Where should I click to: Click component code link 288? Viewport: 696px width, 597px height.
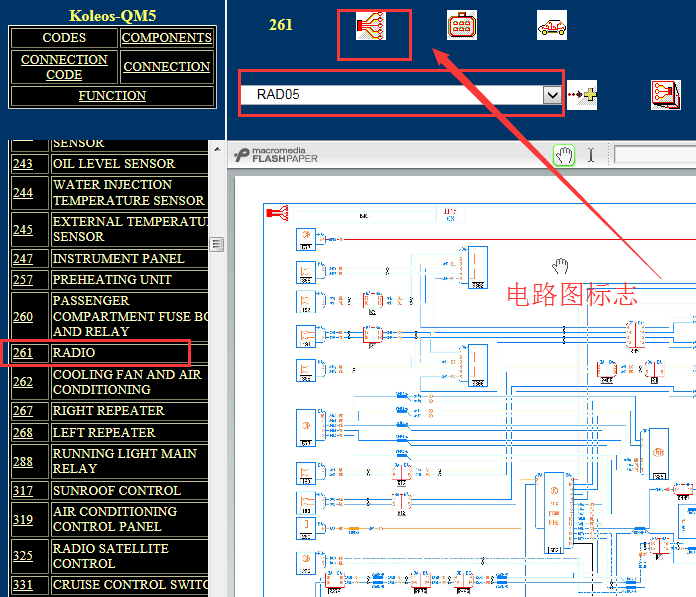[x=23, y=462]
